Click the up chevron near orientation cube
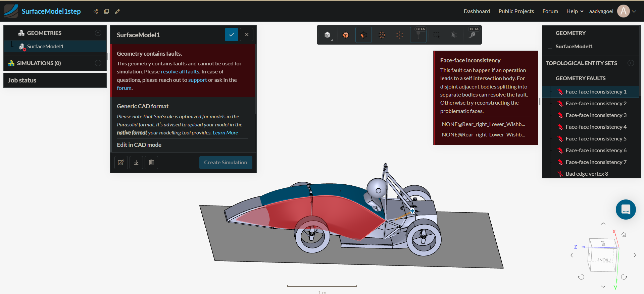This screenshot has height=294, width=644. point(603,224)
